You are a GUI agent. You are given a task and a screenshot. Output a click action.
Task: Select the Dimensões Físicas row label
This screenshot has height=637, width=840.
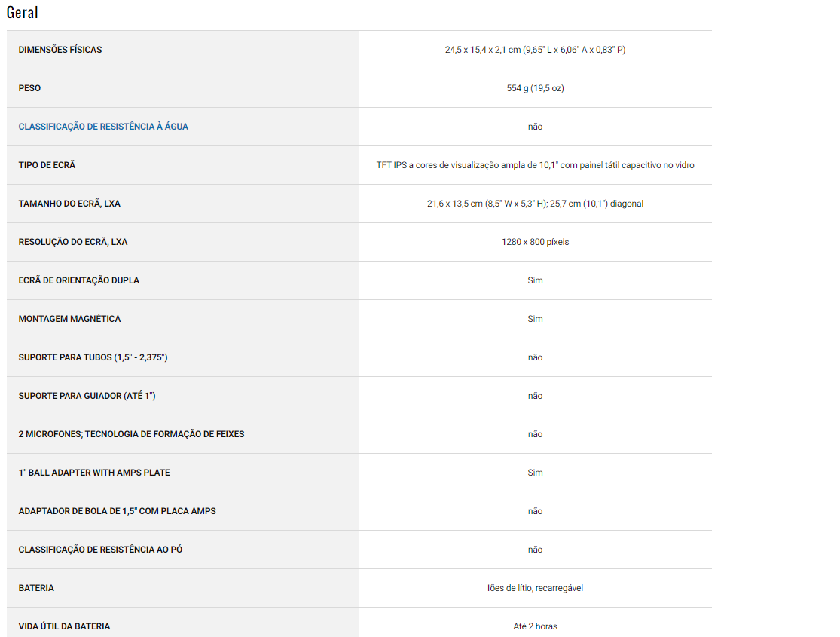coord(60,50)
